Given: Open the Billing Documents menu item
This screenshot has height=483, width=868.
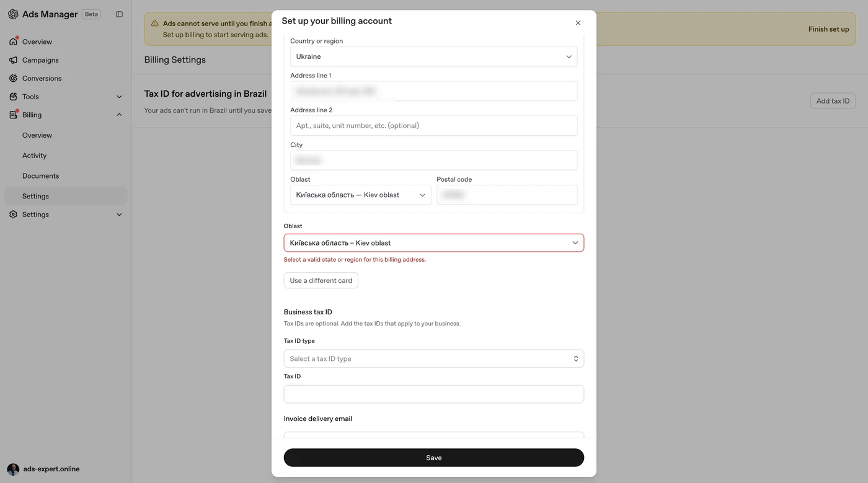Looking at the screenshot, I should [x=40, y=176].
